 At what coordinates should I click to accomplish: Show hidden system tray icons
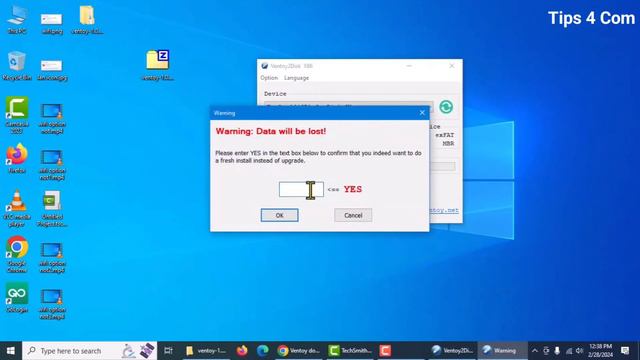[535, 351]
